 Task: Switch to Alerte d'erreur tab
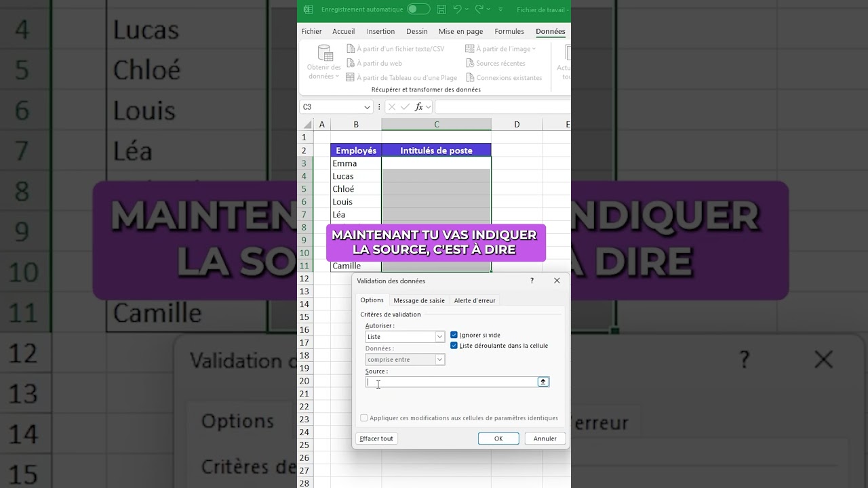(475, 300)
